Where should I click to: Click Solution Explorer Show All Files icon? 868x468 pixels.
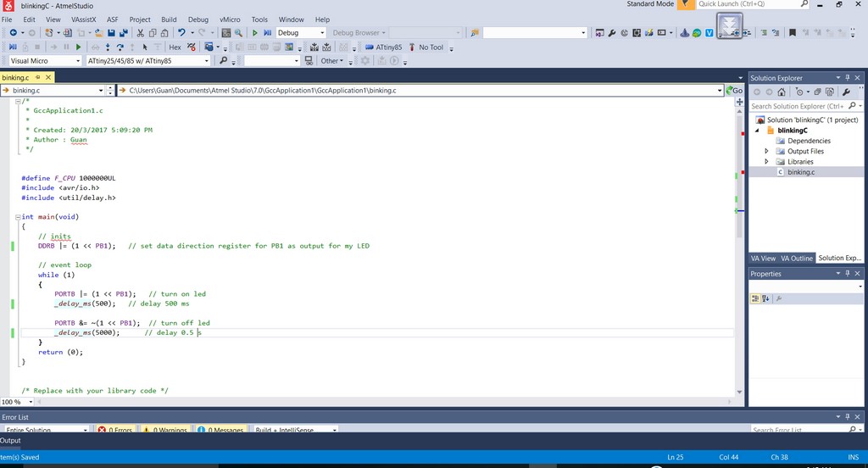[829, 92]
